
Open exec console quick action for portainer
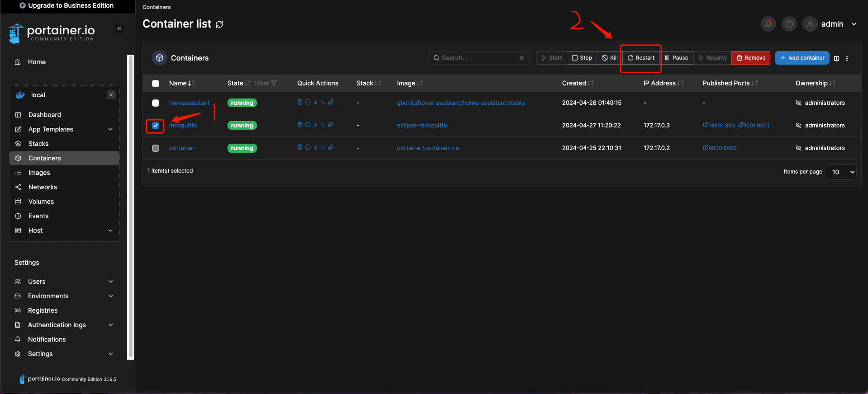click(323, 147)
